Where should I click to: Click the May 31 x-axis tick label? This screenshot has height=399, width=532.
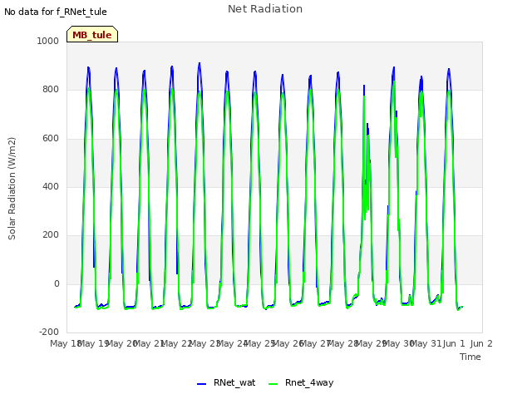(426, 343)
